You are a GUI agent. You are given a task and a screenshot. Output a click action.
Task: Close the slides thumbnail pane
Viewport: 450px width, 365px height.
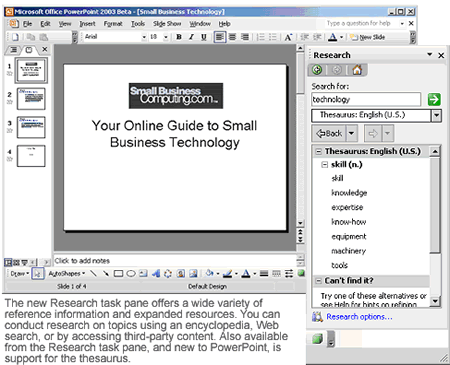[x=44, y=50]
